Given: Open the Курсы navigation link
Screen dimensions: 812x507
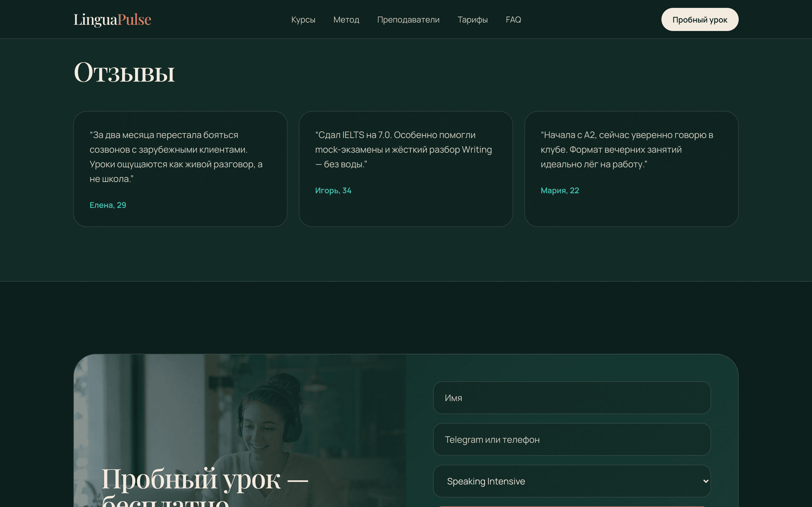Looking at the screenshot, I should pyautogui.click(x=303, y=20).
